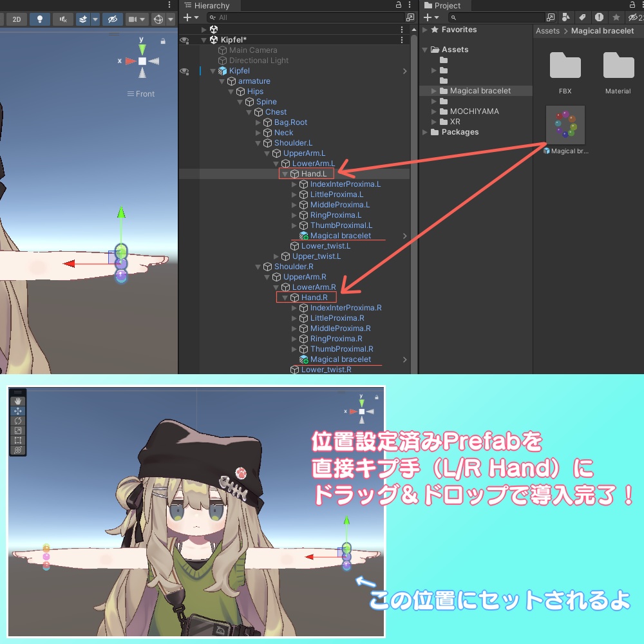Click Assets in the breadcrumb path
This screenshot has height=644, width=644.
[547, 30]
